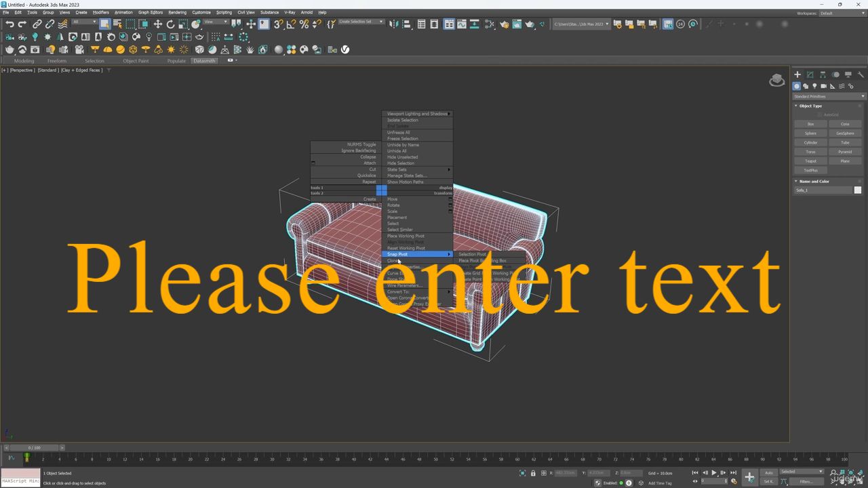This screenshot has width=868, height=488.
Task: Collapse the Object Type rollout
Action: point(810,106)
